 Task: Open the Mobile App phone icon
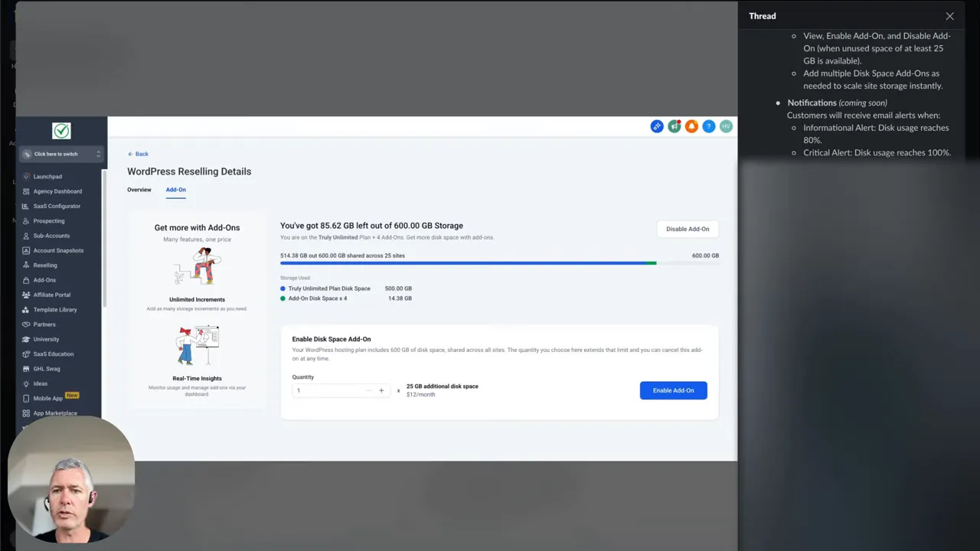(26, 399)
